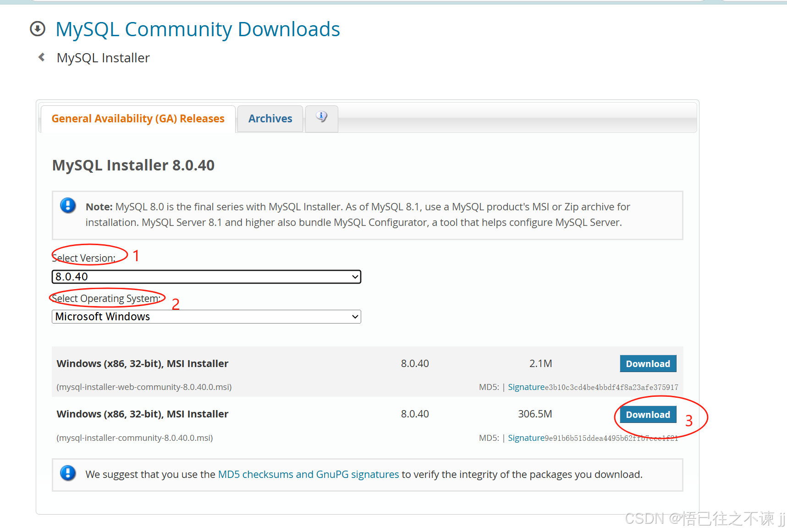Click the blue info icon in the Note box
Screen dimensions: 787x532
point(68,206)
